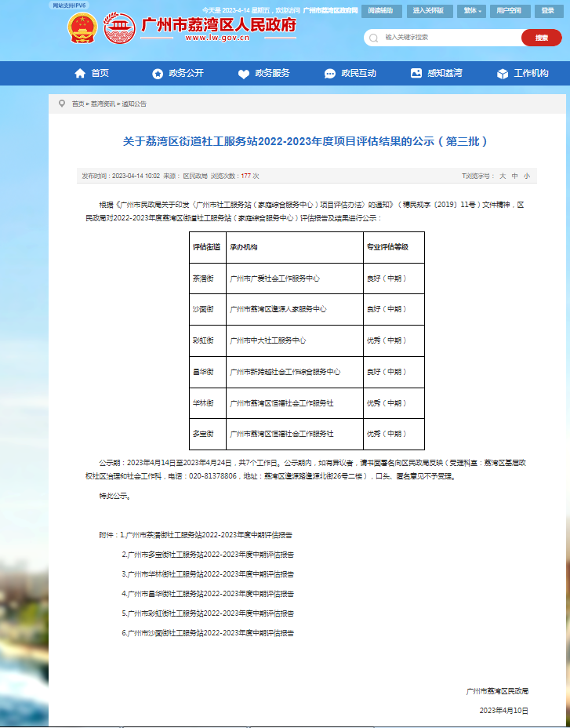The height and width of the screenshot is (728, 570).
Task: Open attachment 2 多宝街 evaluation report
Action: [208, 555]
